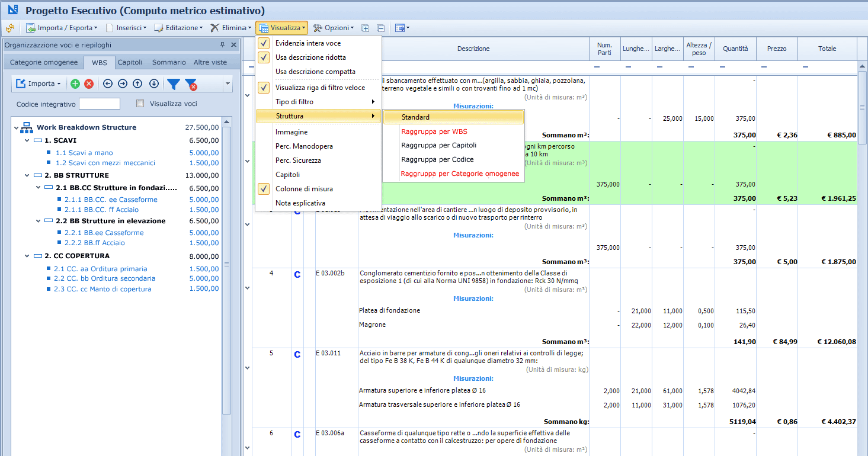Image resolution: width=868 pixels, height=456 pixels.
Task: Click the green add item icon in WBS toolbar
Action: tap(75, 84)
